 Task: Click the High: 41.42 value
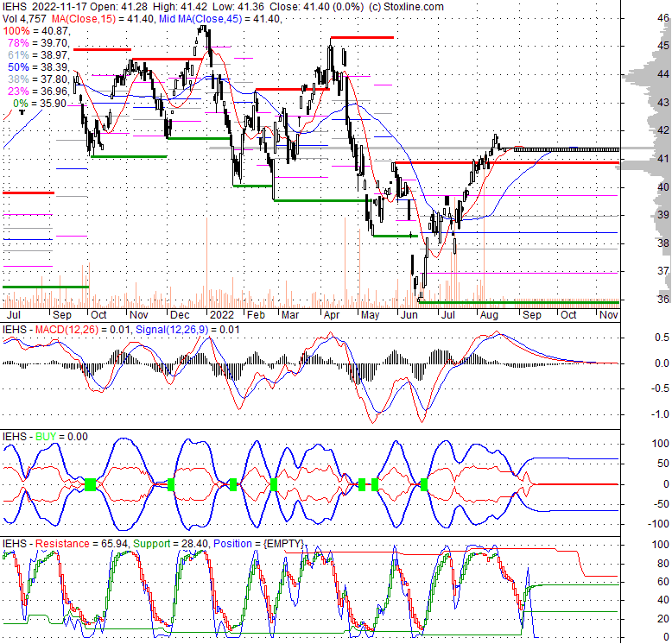coord(179,7)
